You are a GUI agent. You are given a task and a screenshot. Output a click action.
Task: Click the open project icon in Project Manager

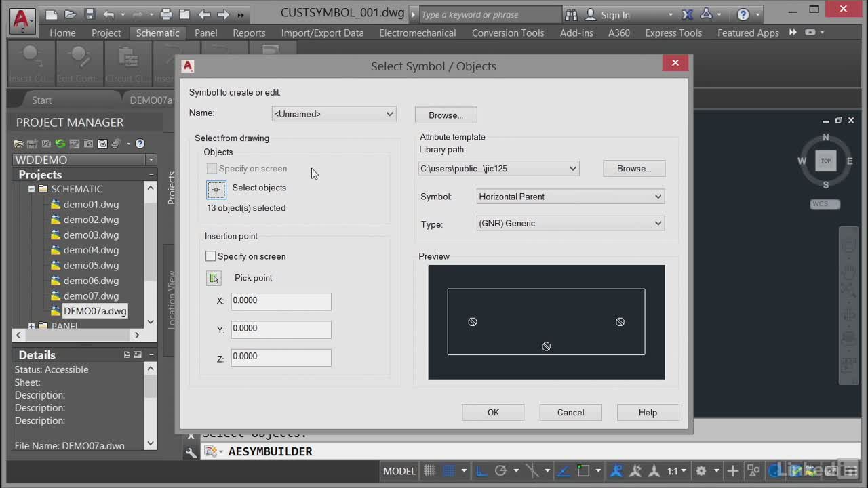pyautogui.click(x=18, y=144)
